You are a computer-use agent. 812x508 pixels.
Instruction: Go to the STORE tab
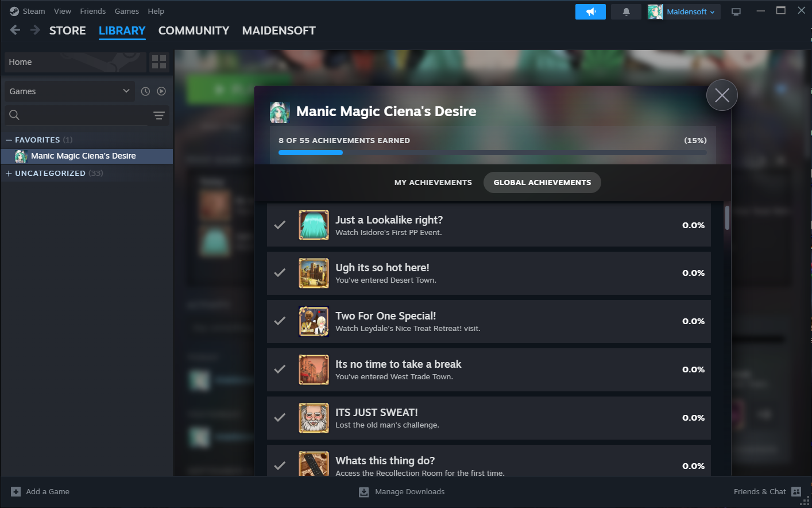tap(68, 31)
